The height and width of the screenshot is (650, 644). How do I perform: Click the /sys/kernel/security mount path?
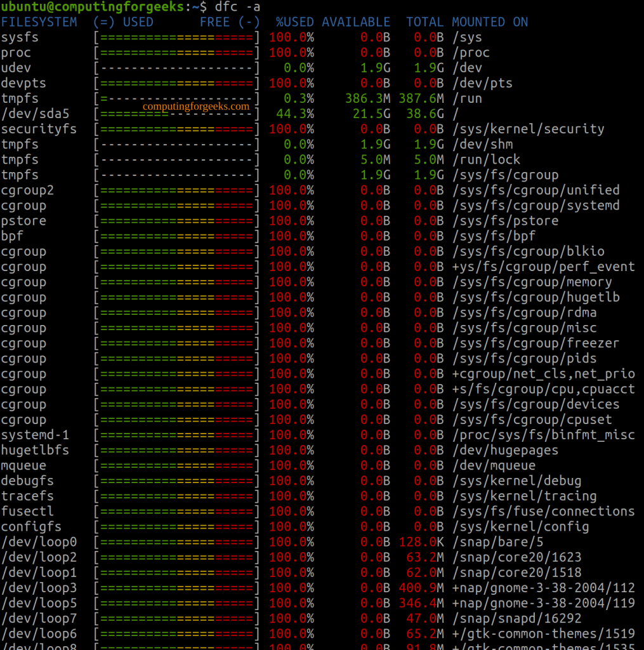pos(528,129)
